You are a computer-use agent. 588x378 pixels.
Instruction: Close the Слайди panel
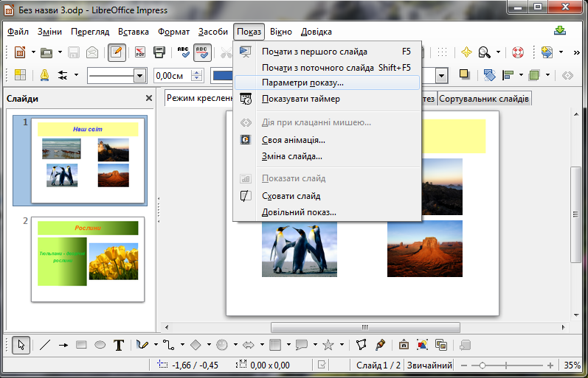[x=149, y=98]
